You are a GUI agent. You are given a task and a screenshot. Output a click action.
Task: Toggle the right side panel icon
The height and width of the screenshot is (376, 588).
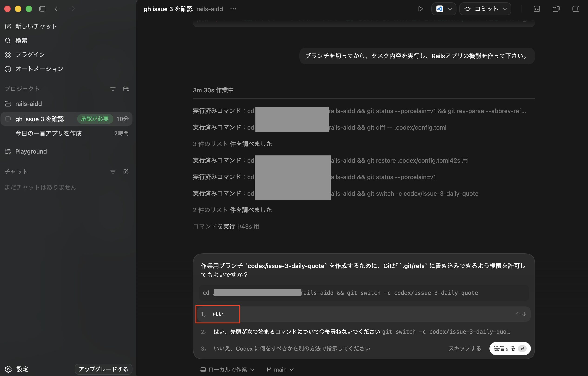click(x=575, y=9)
